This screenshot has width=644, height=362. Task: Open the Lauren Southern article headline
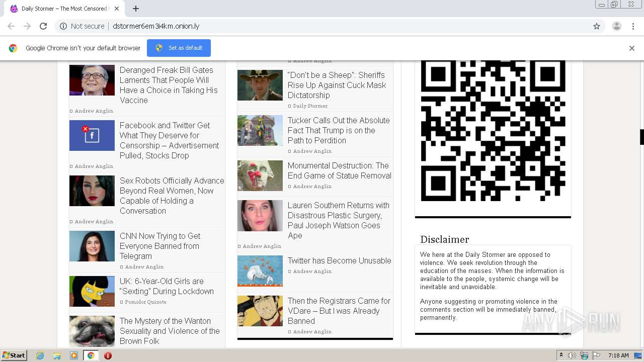point(338,220)
